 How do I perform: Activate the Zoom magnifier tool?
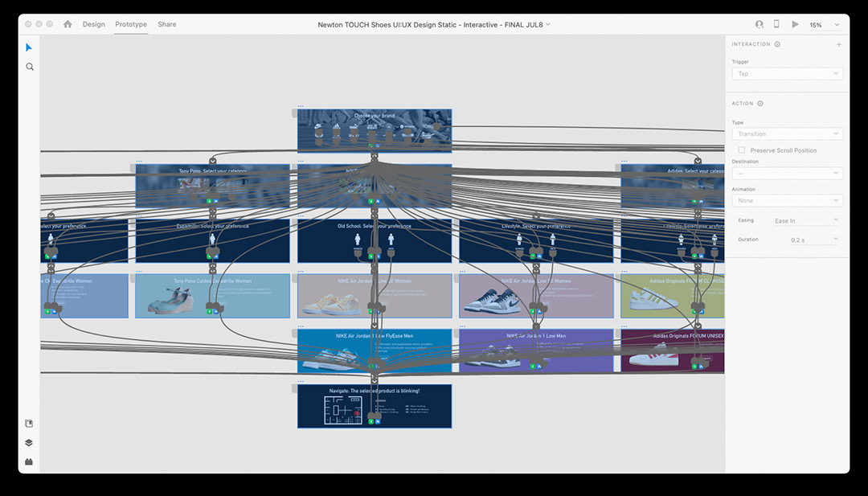30,67
